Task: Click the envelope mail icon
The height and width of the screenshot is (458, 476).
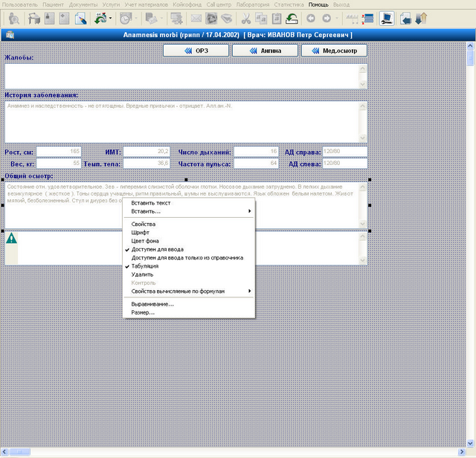Action: [x=196, y=19]
